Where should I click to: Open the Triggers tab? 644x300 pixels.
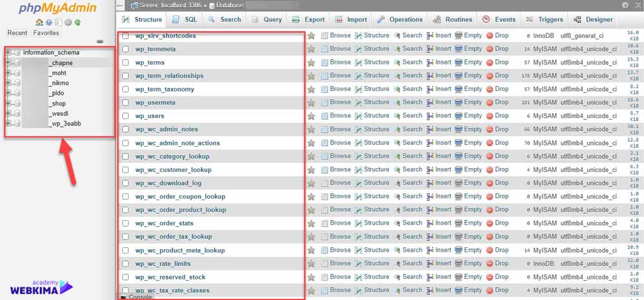pyautogui.click(x=544, y=20)
